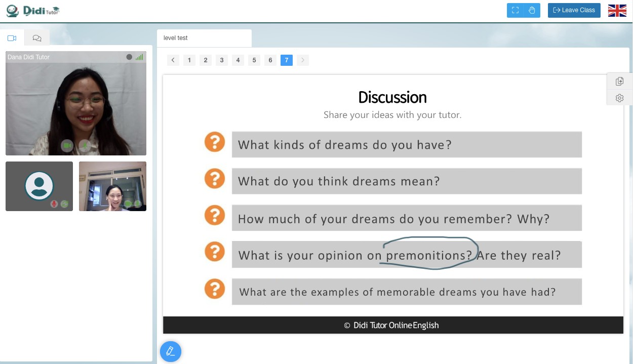
Task: Toggle microphone on student's video tile
Action: pyautogui.click(x=137, y=204)
